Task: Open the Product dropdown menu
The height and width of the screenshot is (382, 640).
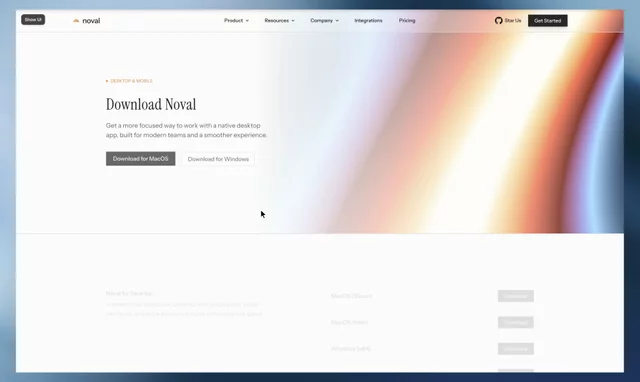Action: click(236, 20)
